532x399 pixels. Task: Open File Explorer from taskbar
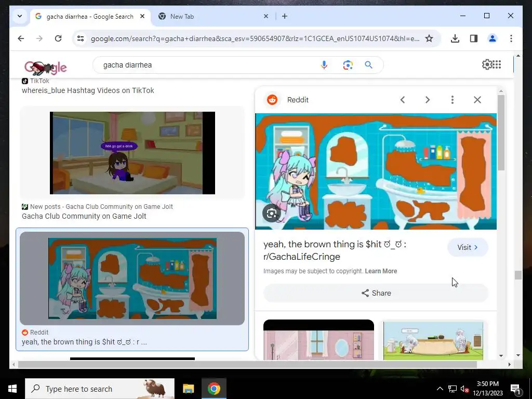188,389
